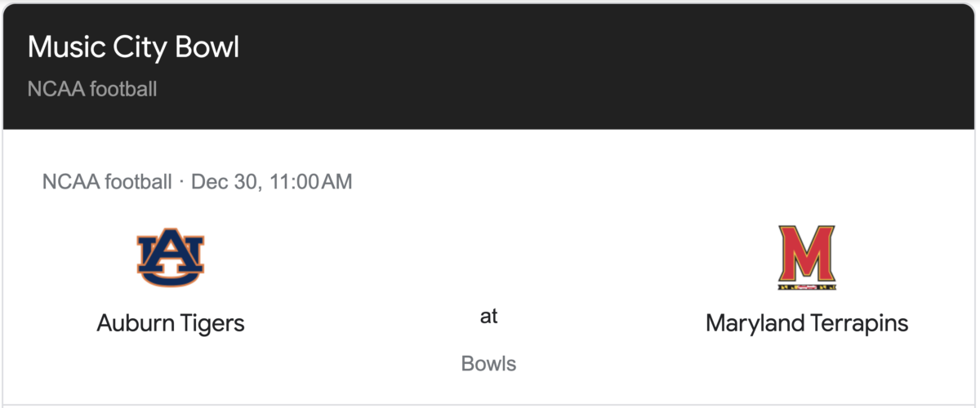
Task: Click the word "Auburn" under the AU logo
Action: click(132, 323)
